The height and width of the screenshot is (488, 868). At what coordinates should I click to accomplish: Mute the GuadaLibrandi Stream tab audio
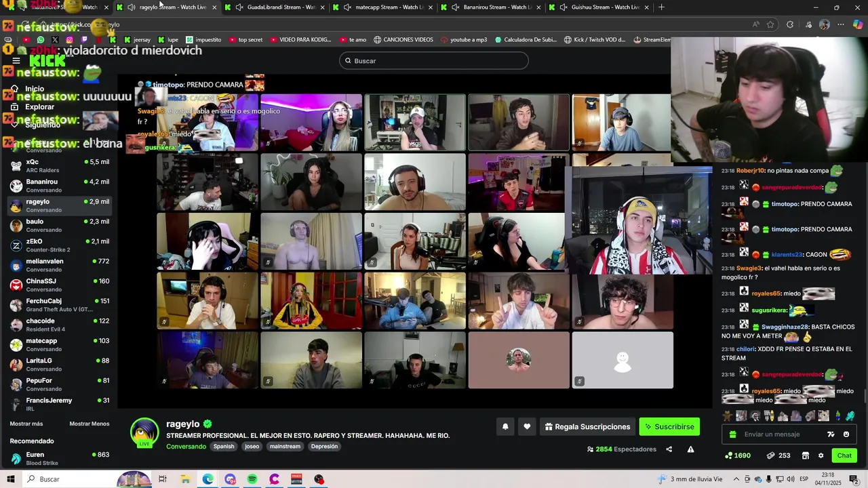coord(239,7)
